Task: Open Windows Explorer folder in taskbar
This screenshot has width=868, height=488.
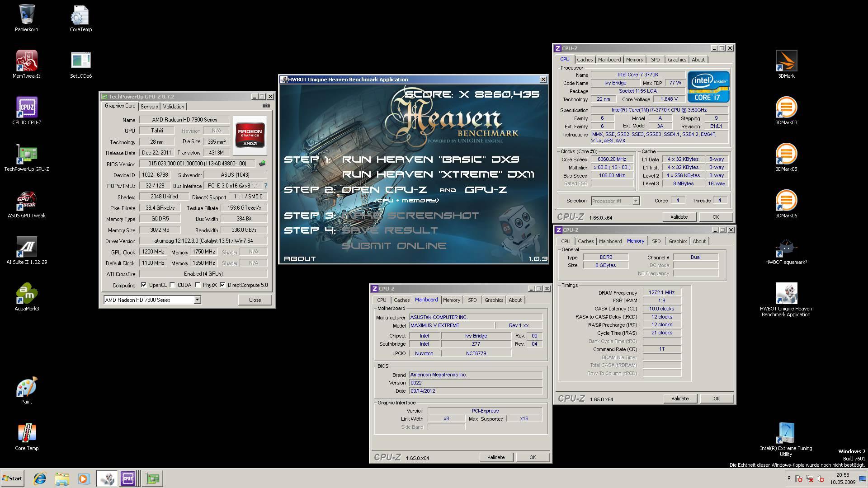Action: 62,479
